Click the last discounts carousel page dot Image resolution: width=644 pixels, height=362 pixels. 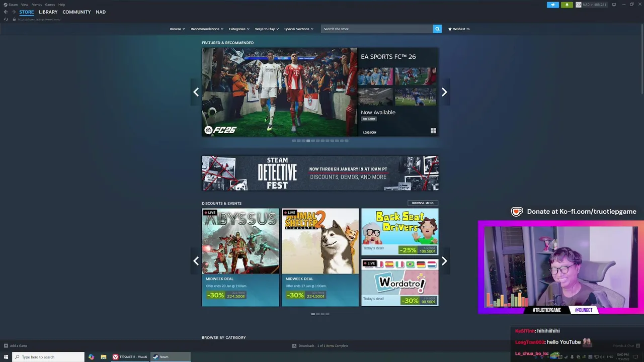(x=328, y=314)
